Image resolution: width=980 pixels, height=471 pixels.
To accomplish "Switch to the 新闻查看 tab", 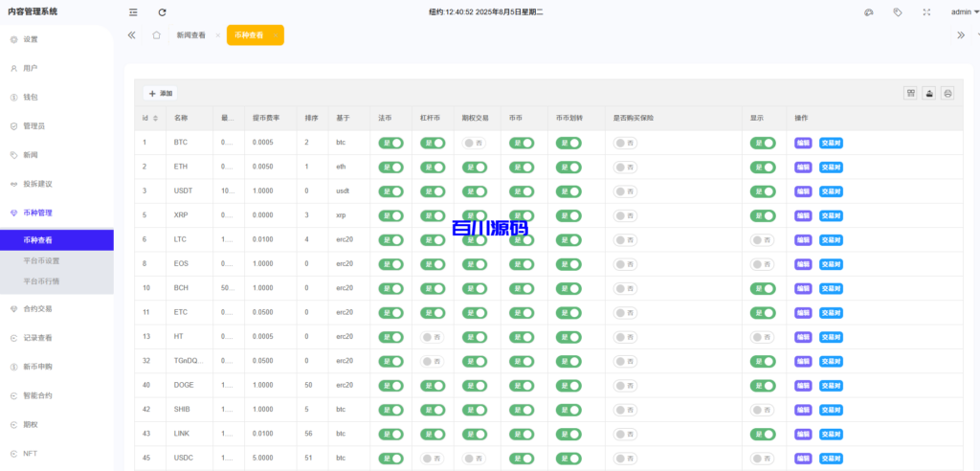I will click(x=190, y=34).
